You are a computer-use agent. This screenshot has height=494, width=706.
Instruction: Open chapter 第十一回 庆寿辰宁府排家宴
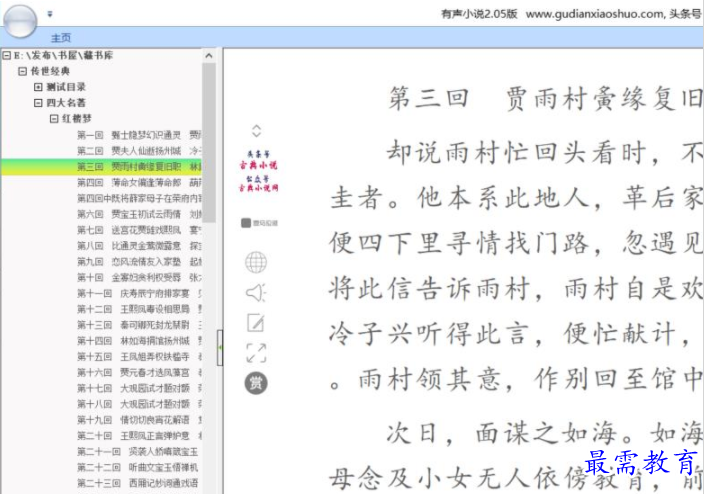point(139,294)
